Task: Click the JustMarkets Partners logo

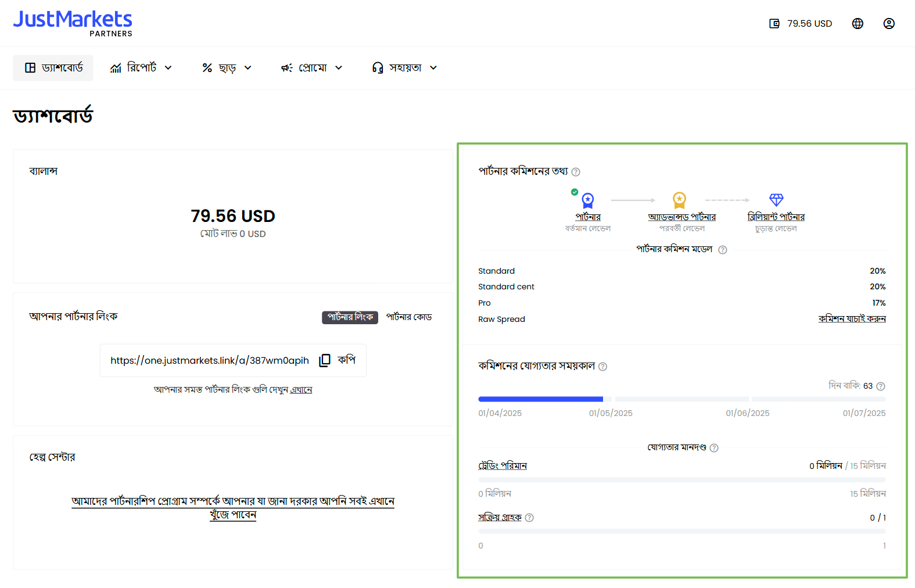Action: coord(73,23)
